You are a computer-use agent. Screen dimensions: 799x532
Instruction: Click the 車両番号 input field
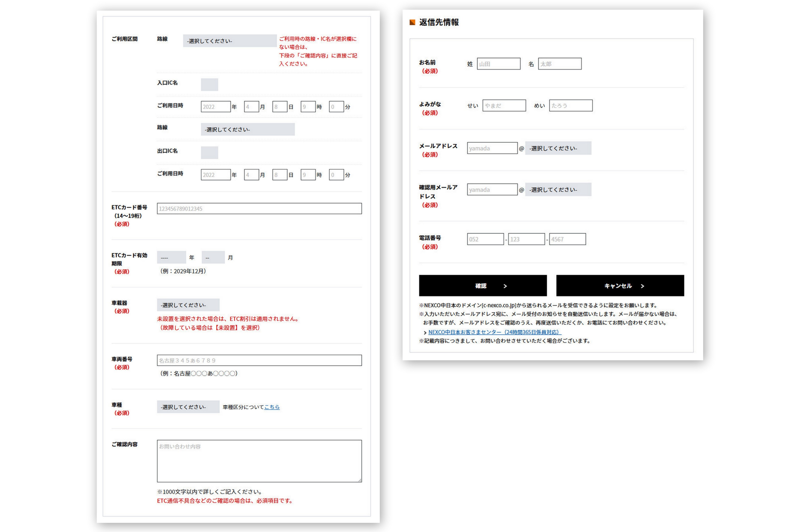[259, 360]
